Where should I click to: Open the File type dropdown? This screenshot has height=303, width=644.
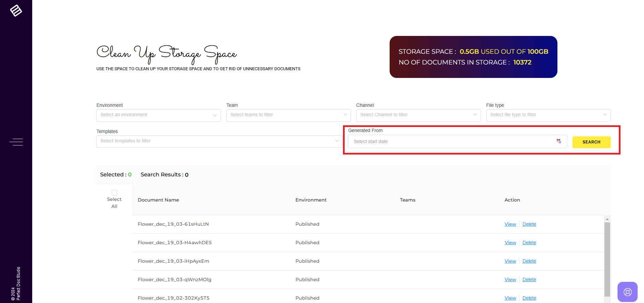(548, 115)
